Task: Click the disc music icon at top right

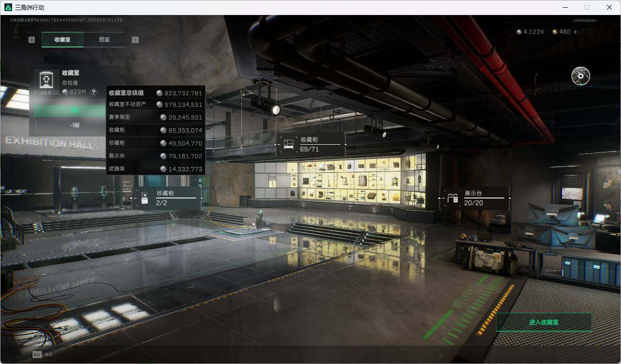Action: [581, 76]
